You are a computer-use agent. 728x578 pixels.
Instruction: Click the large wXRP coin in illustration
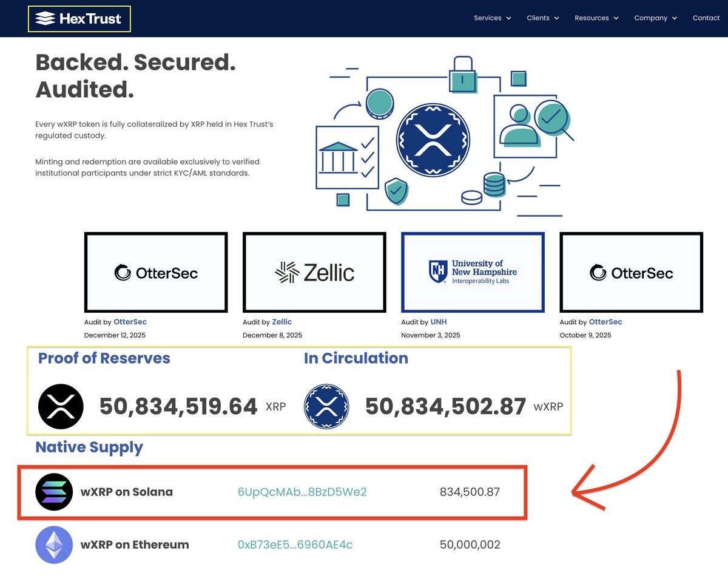coord(433,139)
